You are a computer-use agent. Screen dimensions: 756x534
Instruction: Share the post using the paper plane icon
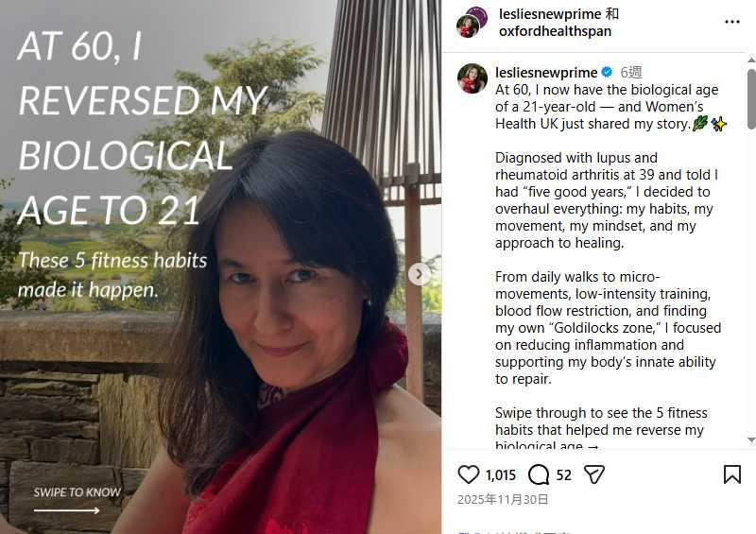click(x=593, y=474)
